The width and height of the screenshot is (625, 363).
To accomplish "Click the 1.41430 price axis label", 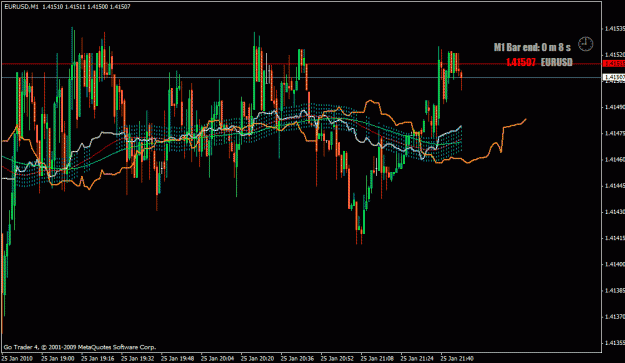I will click(615, 212).
